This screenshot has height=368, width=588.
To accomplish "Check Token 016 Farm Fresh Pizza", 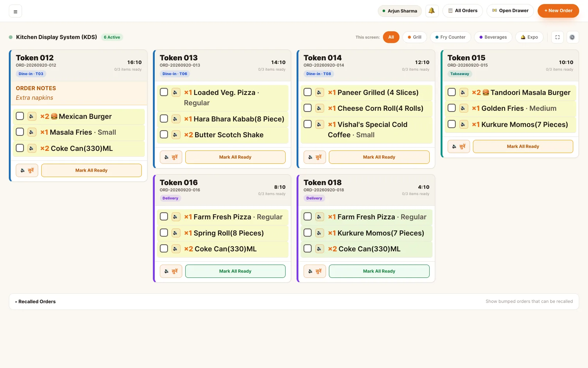I will pos(164,217).
